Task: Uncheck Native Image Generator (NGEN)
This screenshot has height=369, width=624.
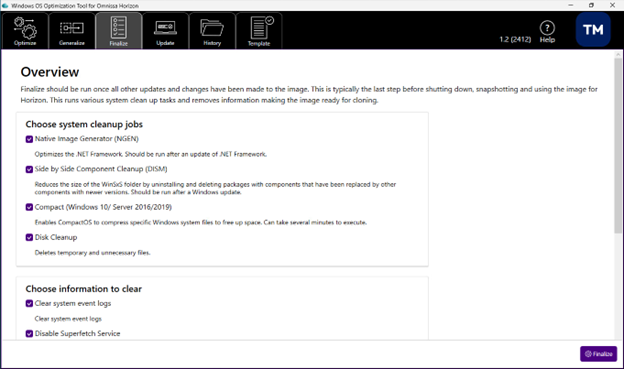Action: coord(29,139)
